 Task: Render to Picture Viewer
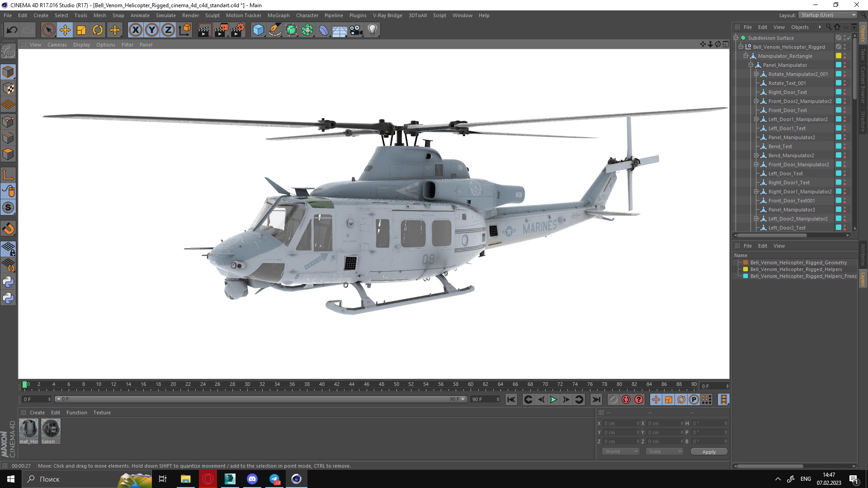point(221,30)
